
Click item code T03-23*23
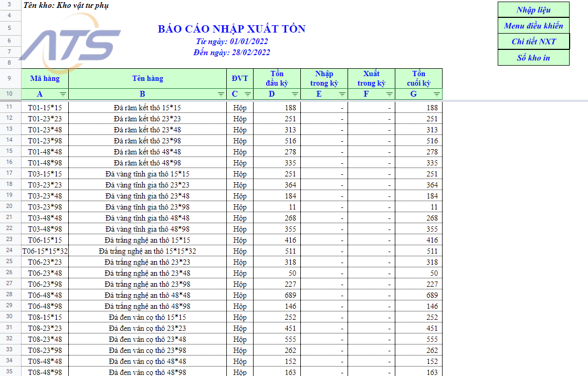click(x=45, y=185)
